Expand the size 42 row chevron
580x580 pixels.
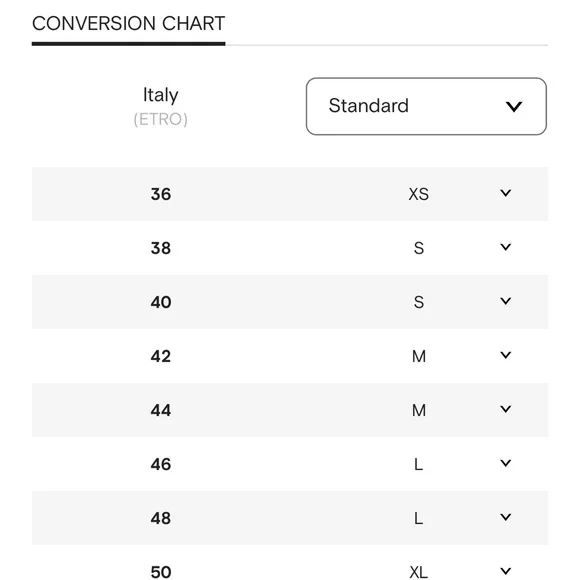(505, 355)
